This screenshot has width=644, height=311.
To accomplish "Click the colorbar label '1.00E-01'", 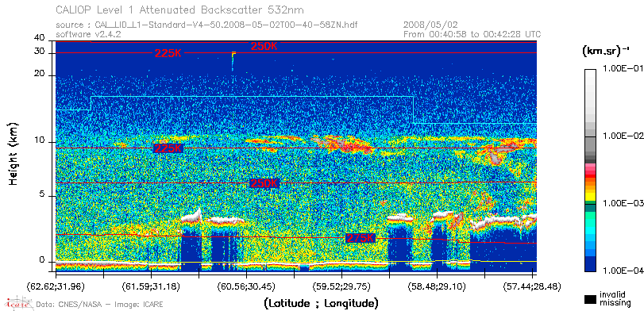I will [623, 68].
